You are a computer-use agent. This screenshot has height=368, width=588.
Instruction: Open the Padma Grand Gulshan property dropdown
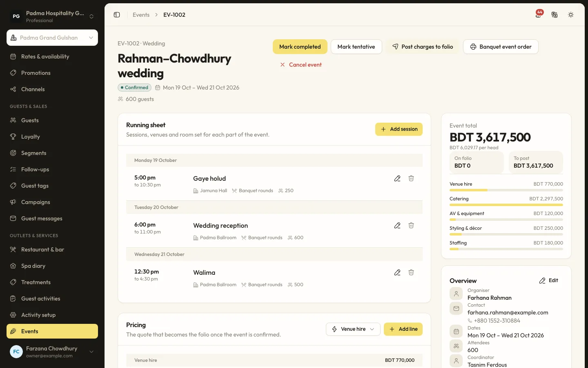pos(52,38)
